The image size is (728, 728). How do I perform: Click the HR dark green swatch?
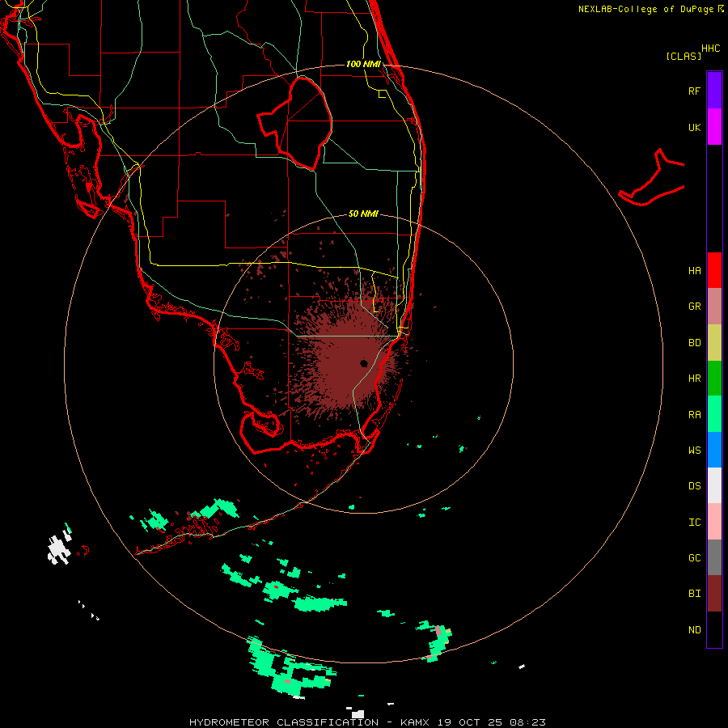click(x=714, y=379)
